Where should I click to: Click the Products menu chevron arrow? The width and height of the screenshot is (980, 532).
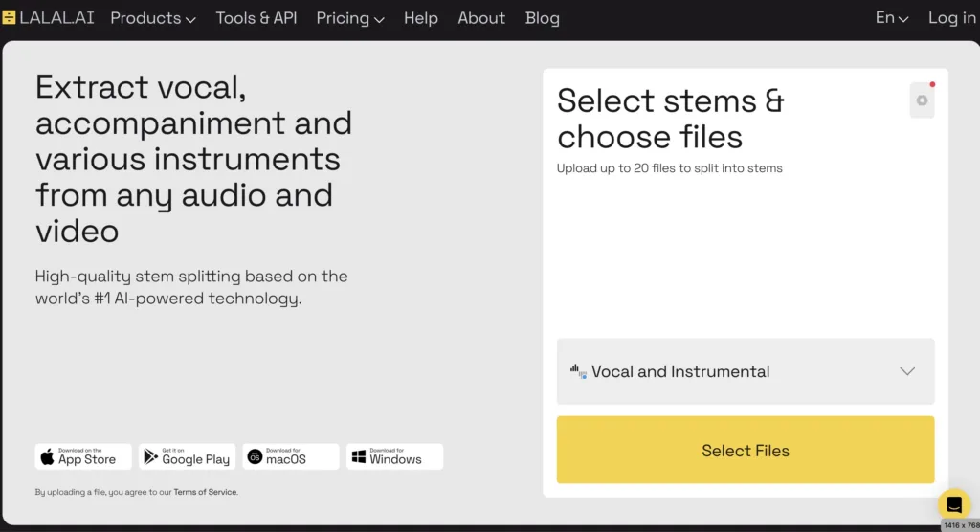[x=190, y=20]
